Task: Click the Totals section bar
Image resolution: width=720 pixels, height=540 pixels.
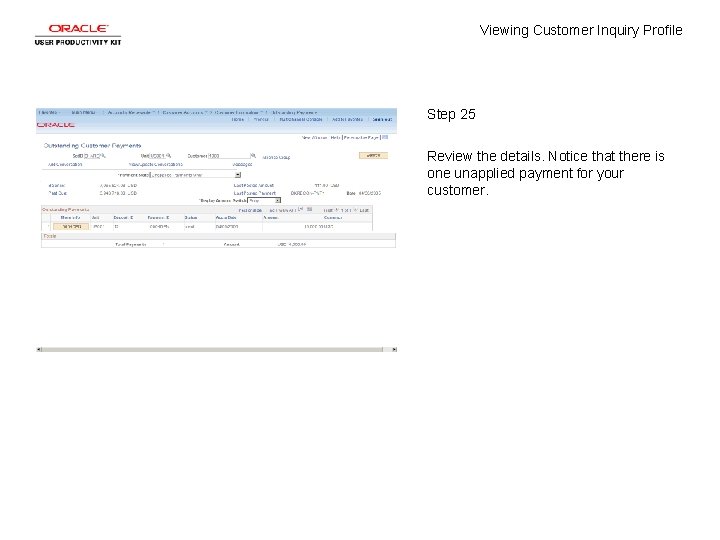Action: point(219,236)
